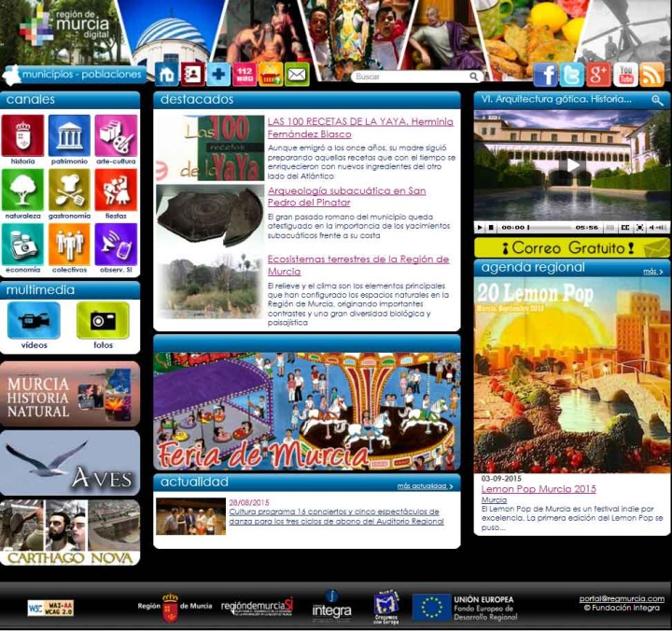
Task: Click the W3C WAI-AA WCAG 2.0 badge
Action: (x=50, y=608)
